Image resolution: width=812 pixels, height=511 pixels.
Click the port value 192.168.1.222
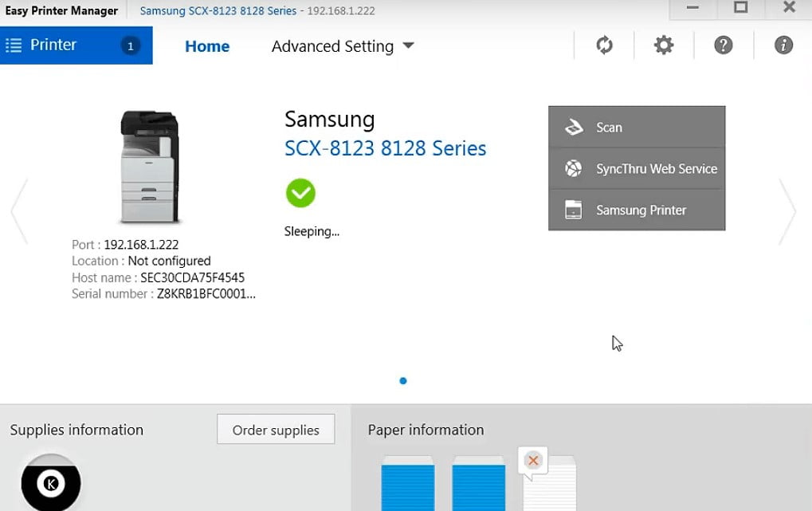pos(141,245)
